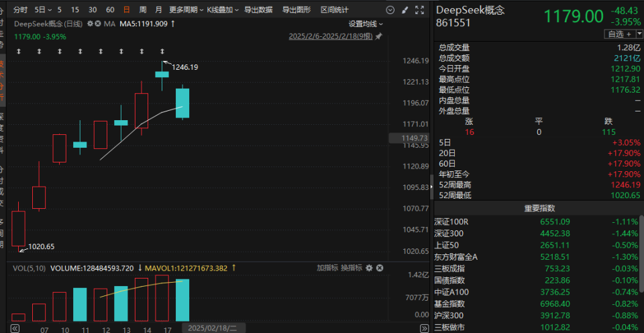This screenshot has height=333, width=644.
Task: Click the 2025/02/18/二 date label
Action: pyautogui.click(x=214, y=328)
